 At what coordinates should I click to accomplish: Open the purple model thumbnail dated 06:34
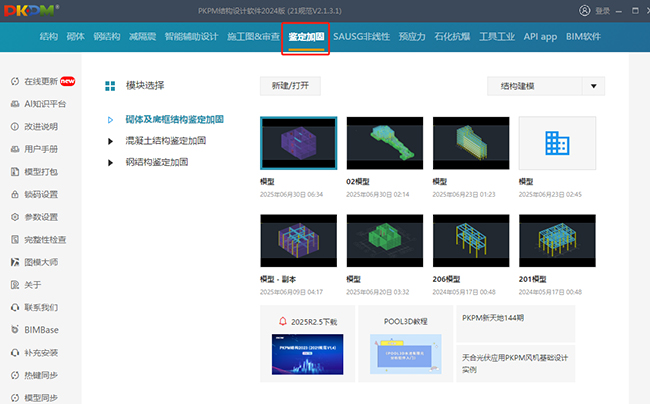tap(298, 143)
